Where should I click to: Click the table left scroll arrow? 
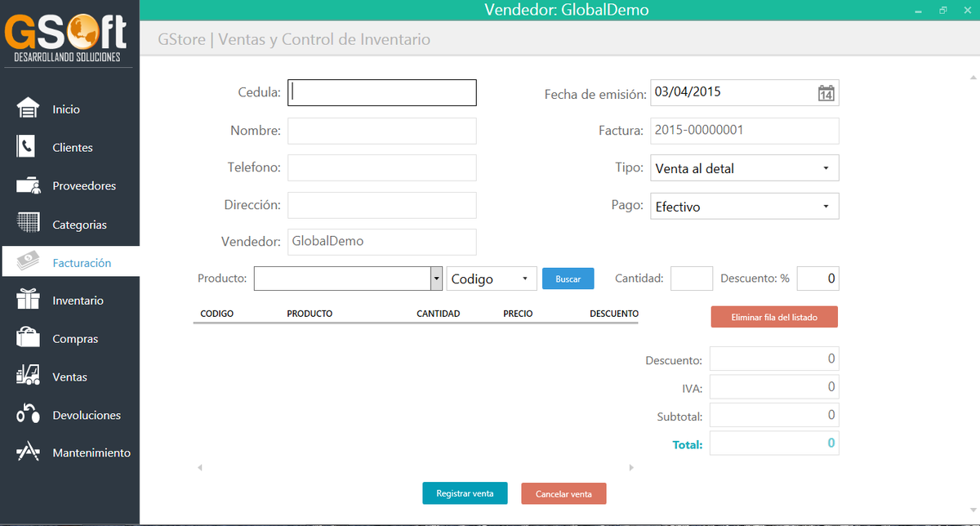(199, 468)
